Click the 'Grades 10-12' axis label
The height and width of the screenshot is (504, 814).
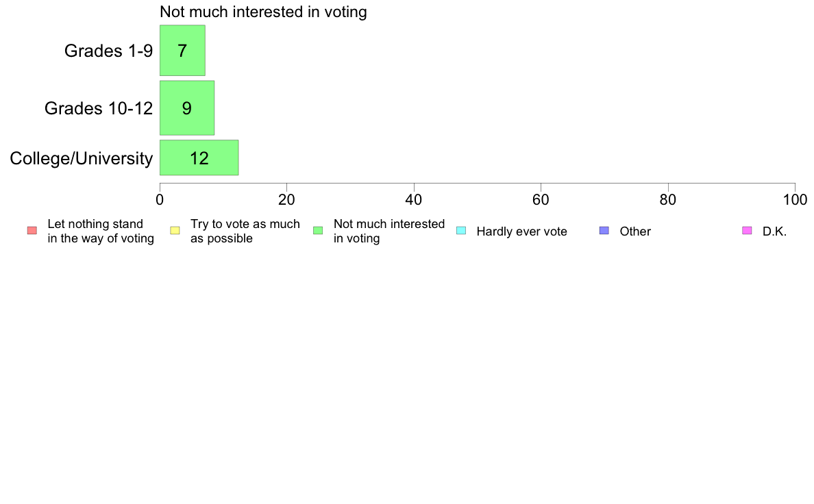(x=99, y=108)
